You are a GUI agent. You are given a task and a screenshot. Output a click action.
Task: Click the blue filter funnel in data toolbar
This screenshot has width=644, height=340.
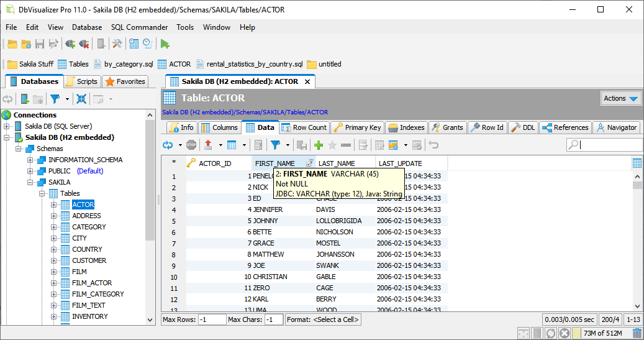[x=275, y=145]
